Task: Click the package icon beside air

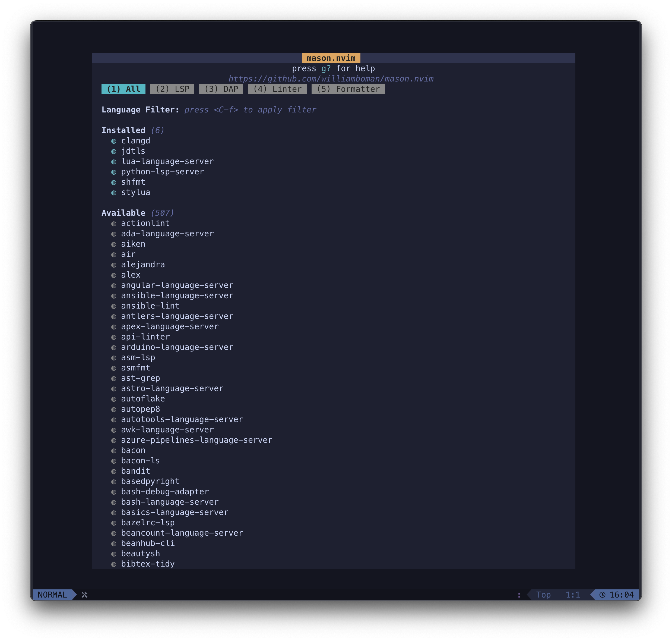Action: tap(114, 254)
